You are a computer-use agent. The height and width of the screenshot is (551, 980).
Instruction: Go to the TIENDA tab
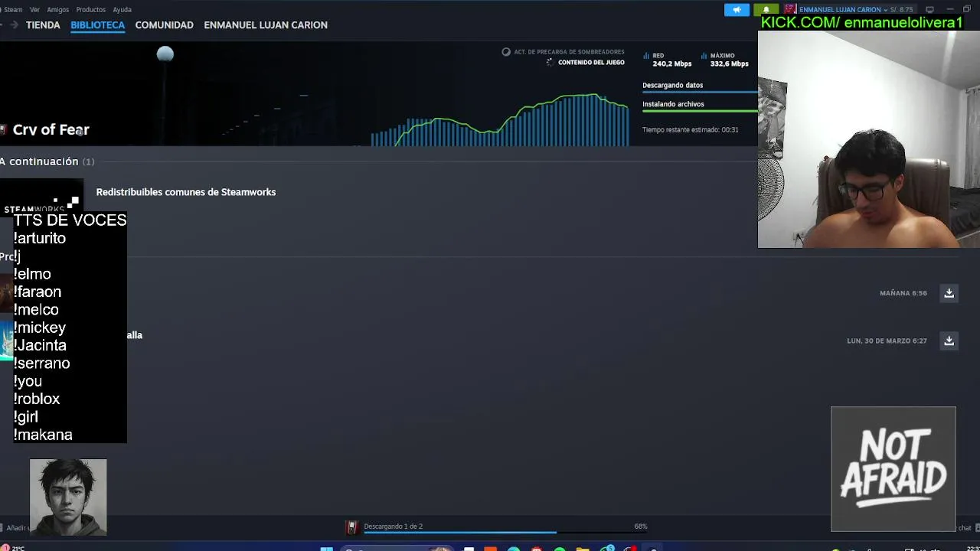pos(43,24)
